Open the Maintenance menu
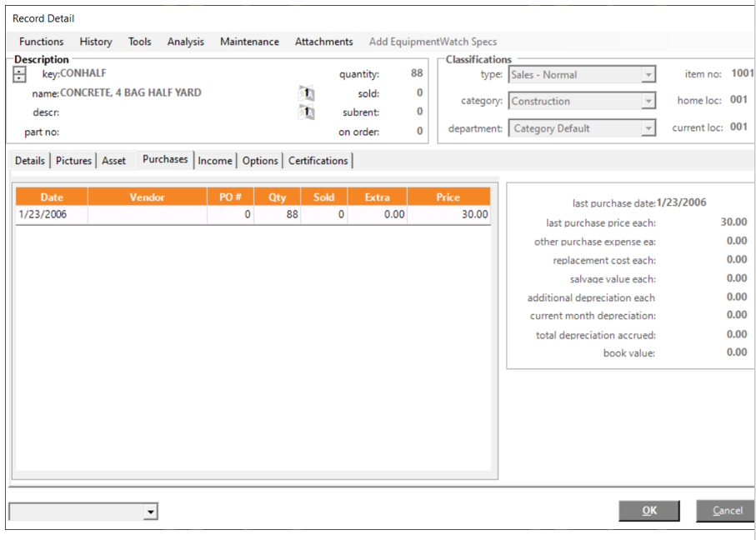 [x=249, y=42]
